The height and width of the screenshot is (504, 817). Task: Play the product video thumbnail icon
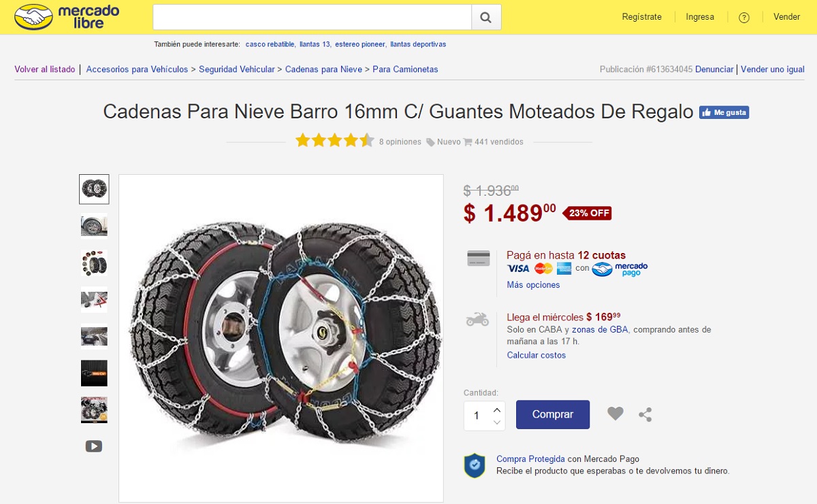point(94,446)
